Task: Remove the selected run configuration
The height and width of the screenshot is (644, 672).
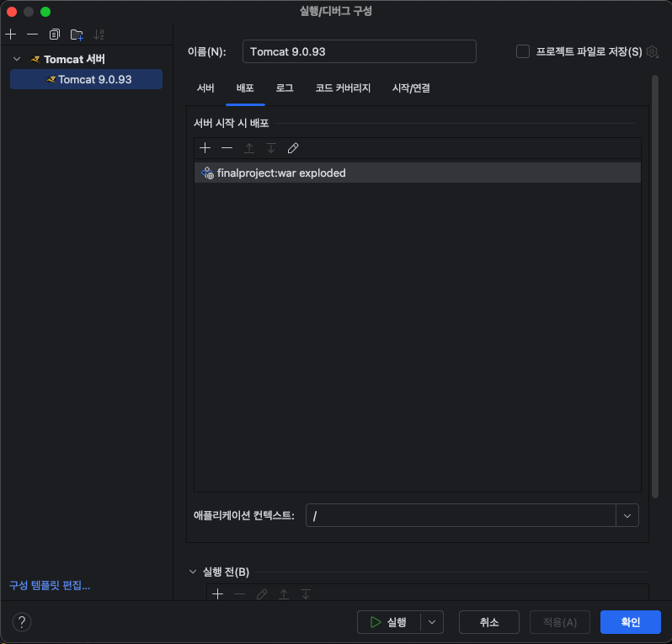Action: click(32, 35)
